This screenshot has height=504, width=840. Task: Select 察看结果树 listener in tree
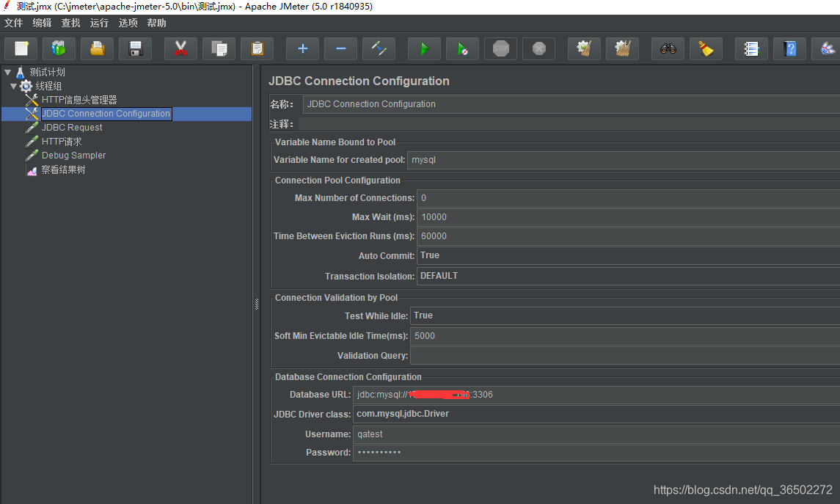pos(63,169)
